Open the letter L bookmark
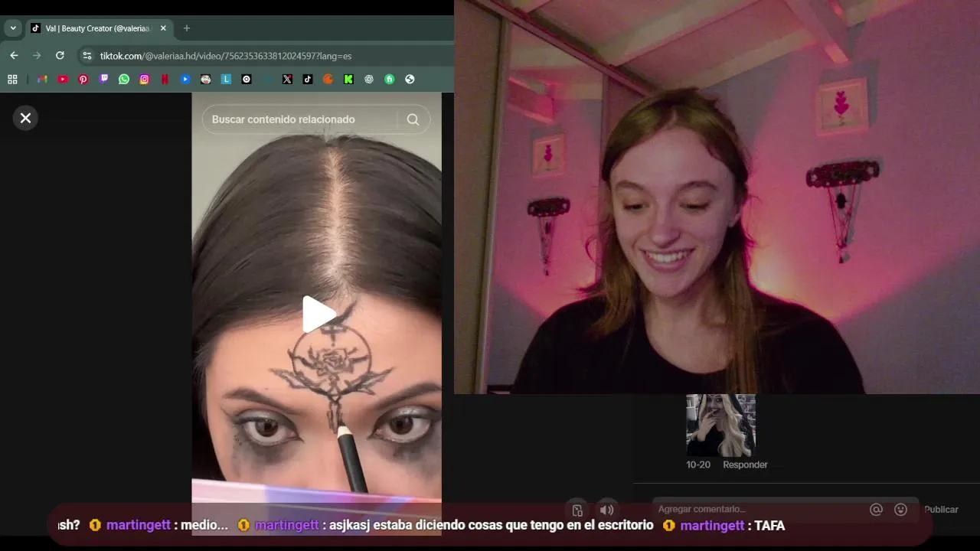 pyautogui.click(x=226, y=79)
